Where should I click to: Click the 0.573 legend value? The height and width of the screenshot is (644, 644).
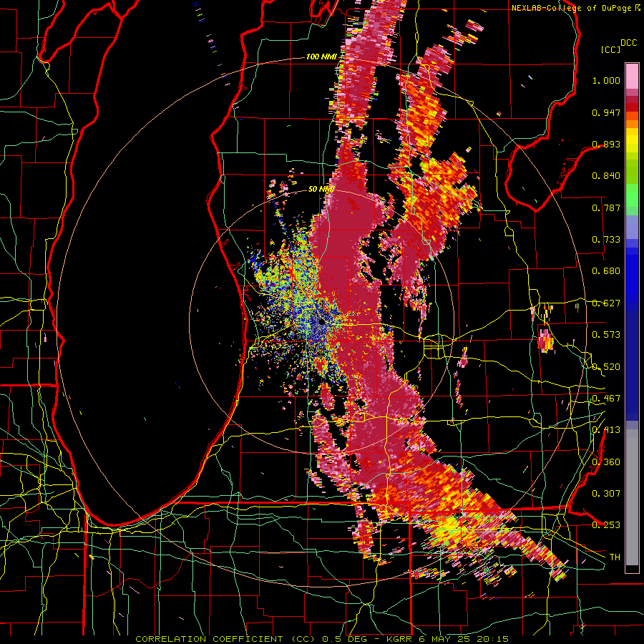tap(606, 335)
